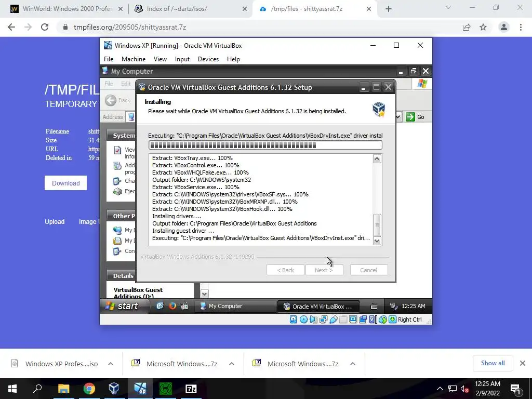Viewport: 532px width, 399px height.
Task: Click the optical disk indicator in VirtualBox status bar
Action: pos(303,320)
